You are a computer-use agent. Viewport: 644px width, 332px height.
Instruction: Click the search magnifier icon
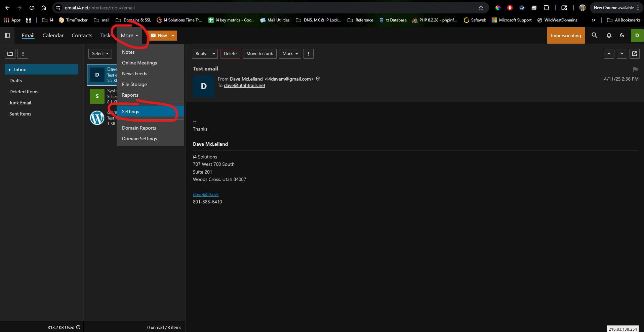pos(594,35)
